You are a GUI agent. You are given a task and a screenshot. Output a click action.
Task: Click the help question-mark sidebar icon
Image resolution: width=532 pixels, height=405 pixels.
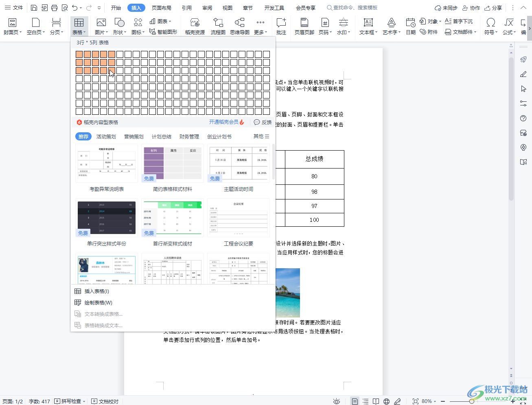coord(523,118)
